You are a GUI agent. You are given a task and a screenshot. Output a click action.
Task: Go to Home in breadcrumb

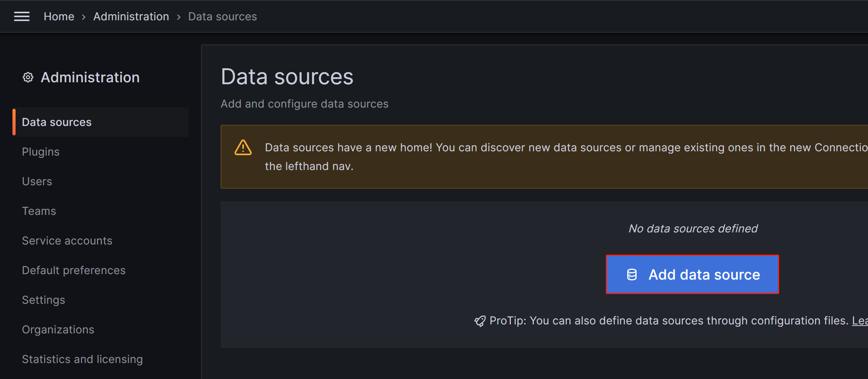pyautogui.click(x=59, y=16)
